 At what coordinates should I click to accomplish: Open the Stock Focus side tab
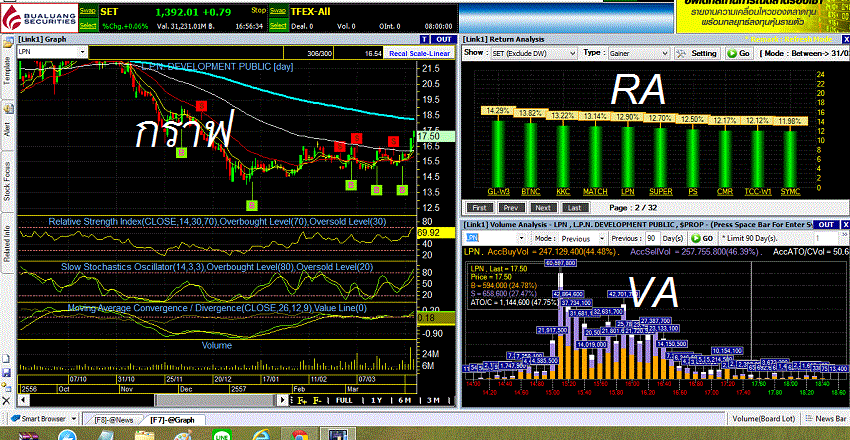[x=8, y=183]
